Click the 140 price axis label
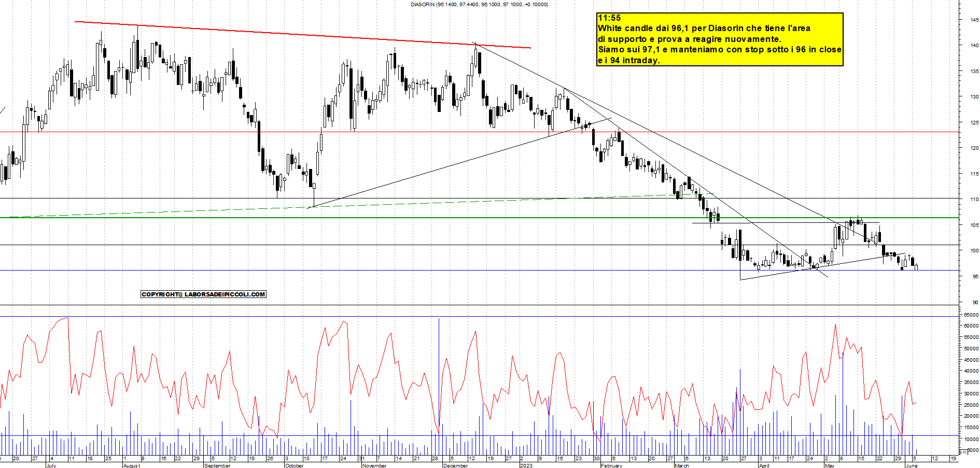 (974, 46)
